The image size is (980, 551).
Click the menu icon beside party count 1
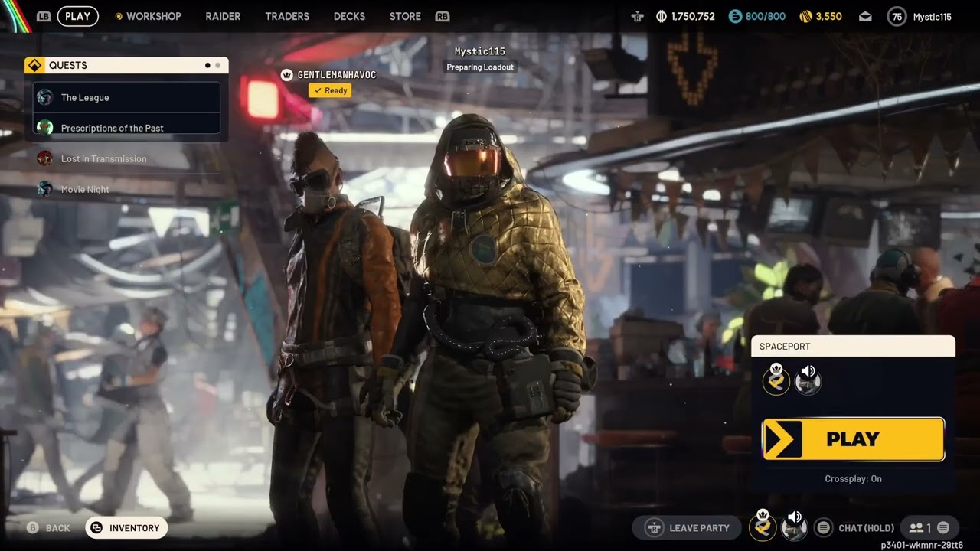[943, 527]
